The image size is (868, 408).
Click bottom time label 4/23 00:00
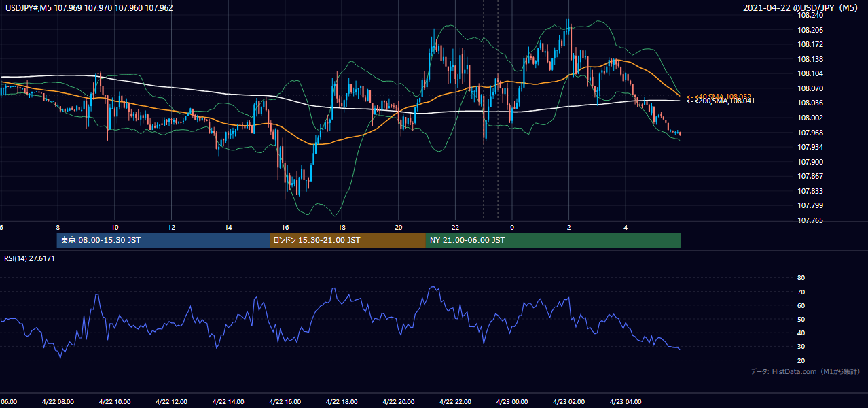511,402
